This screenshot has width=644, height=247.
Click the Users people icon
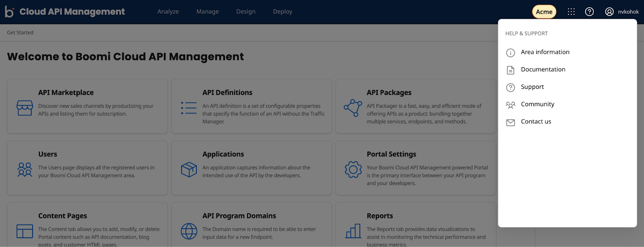point(25,169)
